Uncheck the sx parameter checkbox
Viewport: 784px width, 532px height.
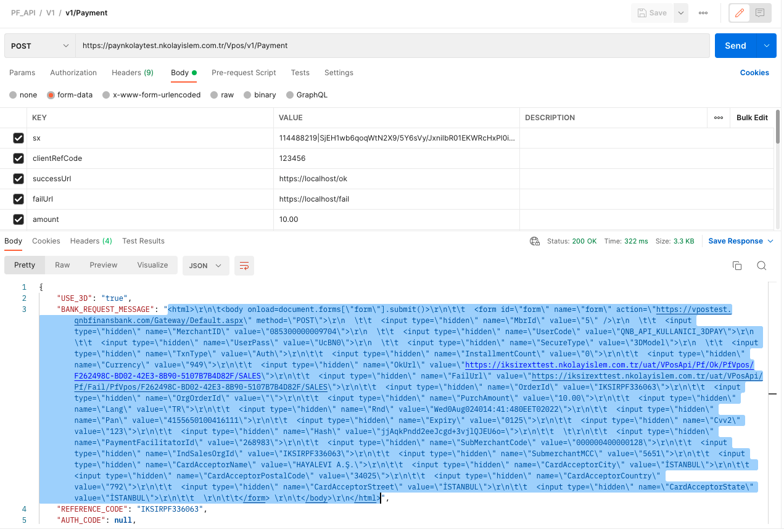18,137
